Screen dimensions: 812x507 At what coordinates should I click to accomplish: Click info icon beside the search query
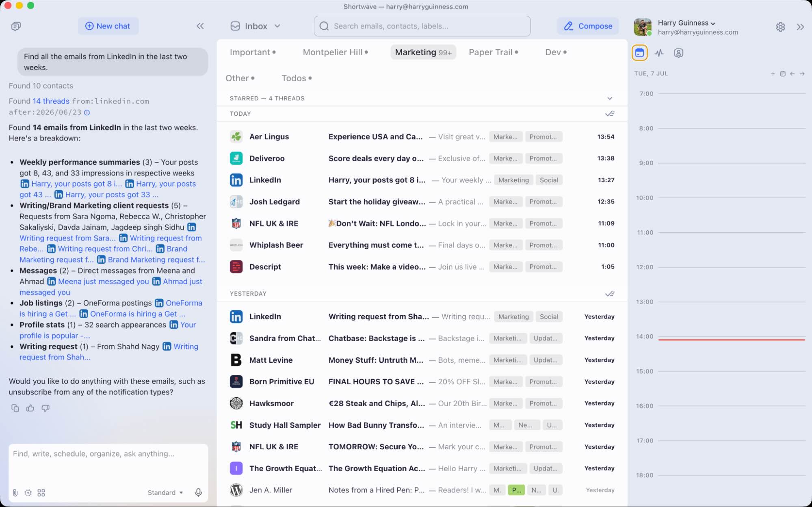click(87, 113)
